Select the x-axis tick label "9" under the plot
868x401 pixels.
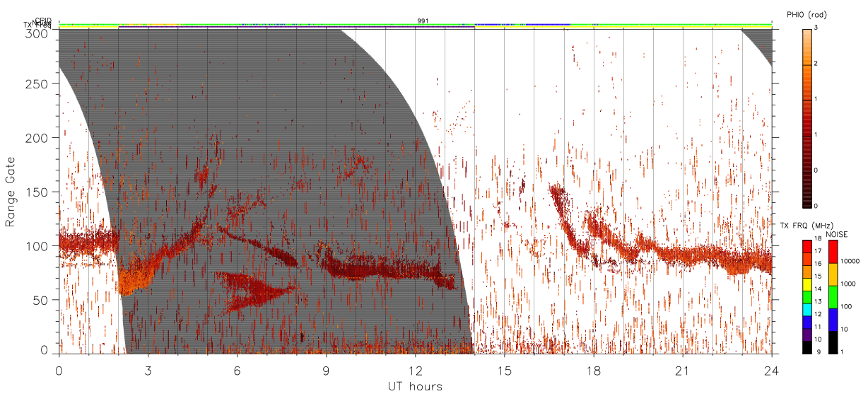pos(326,371)
